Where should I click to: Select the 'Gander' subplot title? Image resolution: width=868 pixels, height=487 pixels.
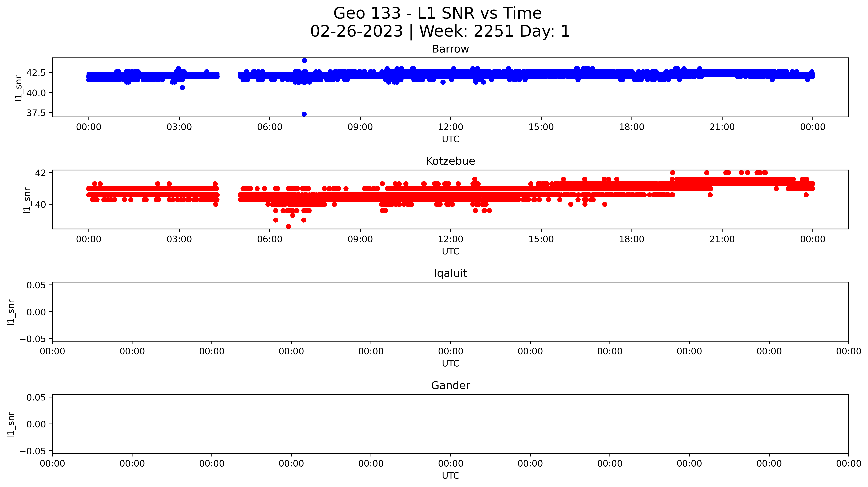tap(451, 386)
